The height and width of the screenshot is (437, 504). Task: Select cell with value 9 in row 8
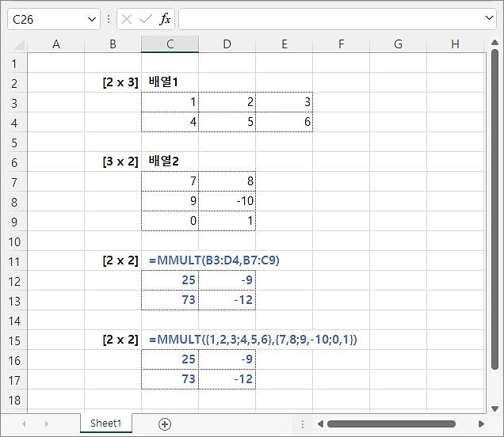point(170,201)
